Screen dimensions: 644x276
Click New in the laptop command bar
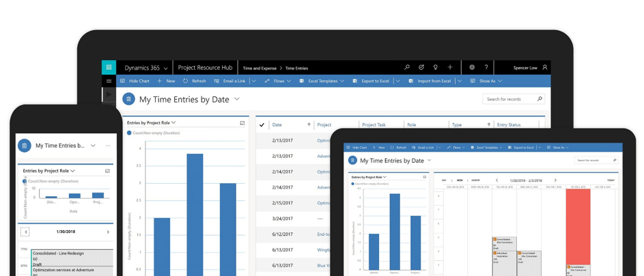(x=167, y=81)
